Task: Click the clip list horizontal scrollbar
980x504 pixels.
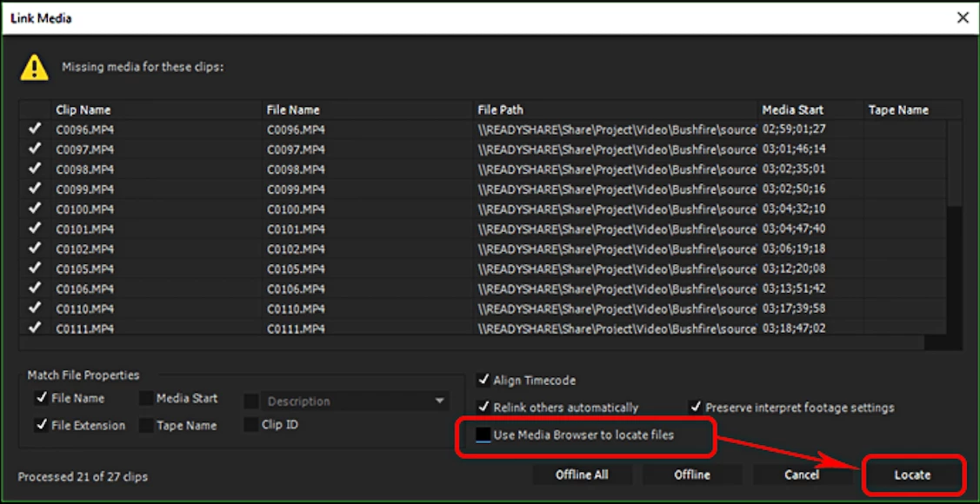Action: click(x=472, y=343)
